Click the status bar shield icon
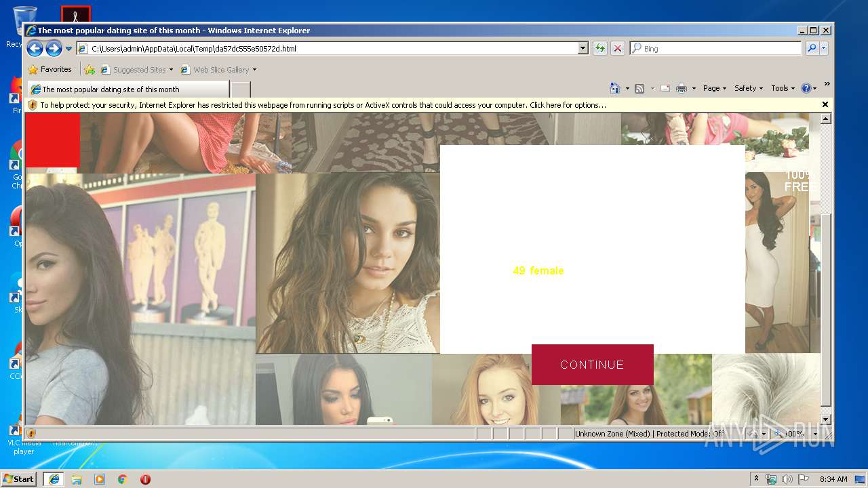The width and height of the screenshot is (868, 488). 31,434
